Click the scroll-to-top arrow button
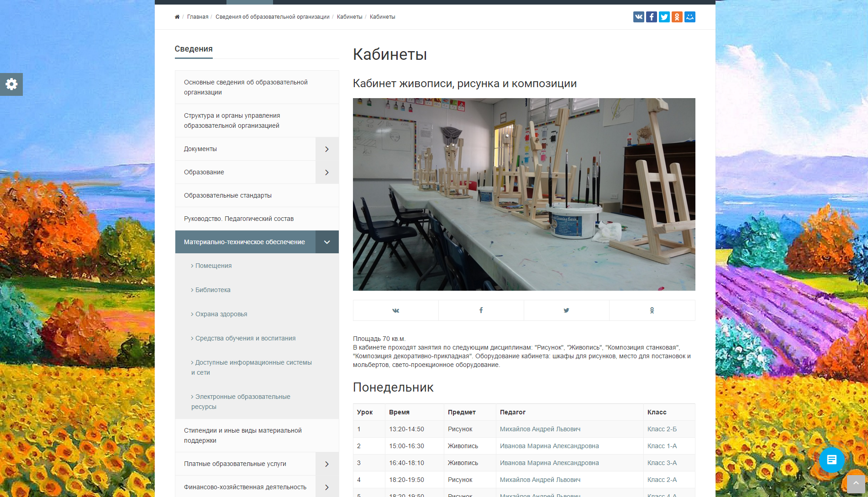The height and width of the screenshot is (497, 868). (x=856, y=483)
